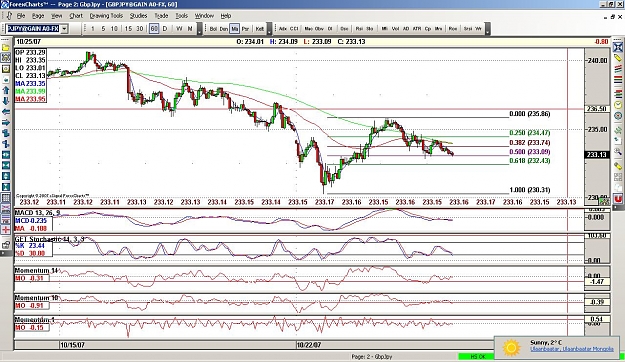
Task: Click the HS OK status indicator
Action: coord(477,356)
